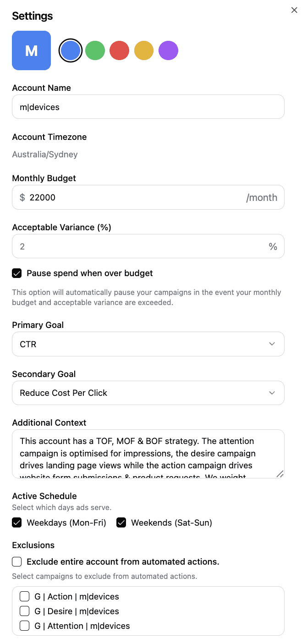Open the Primary Goal dropdown
Viewport: 307px width, 644px height.
click(148, 344)
